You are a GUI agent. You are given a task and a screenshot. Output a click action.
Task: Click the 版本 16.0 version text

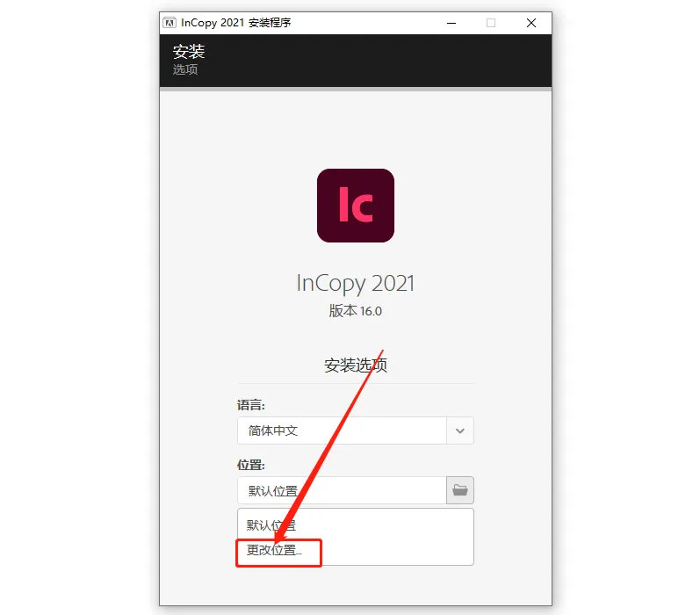coord(356,311)
